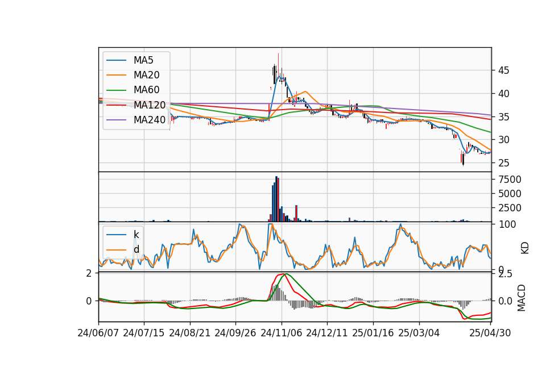Click the tallest volume bar in November
The image size is (546, 392).
tap(276, 199)
